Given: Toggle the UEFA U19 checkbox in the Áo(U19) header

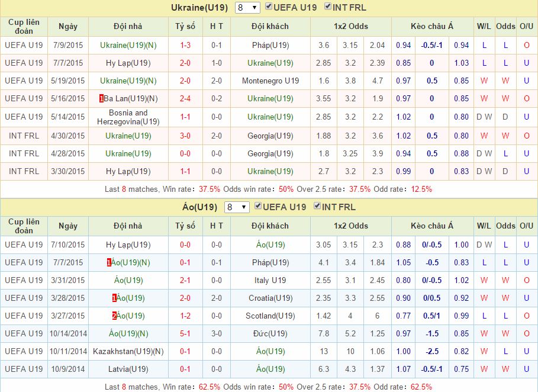Looking at the screenshot, I should tap(258, 206).
